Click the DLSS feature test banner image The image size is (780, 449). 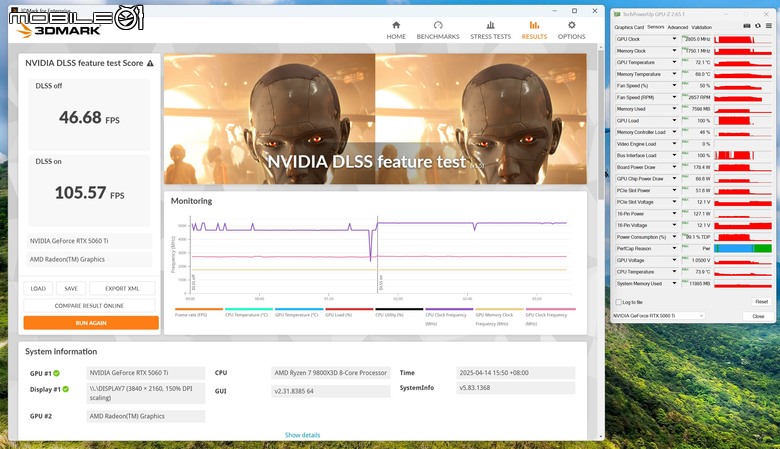coord(375,119)
